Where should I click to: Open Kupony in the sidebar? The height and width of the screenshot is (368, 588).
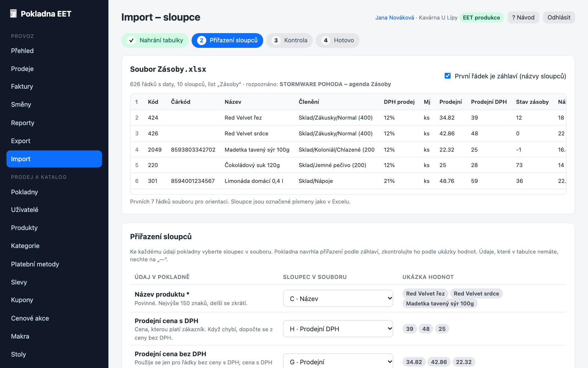coord(54,300)
